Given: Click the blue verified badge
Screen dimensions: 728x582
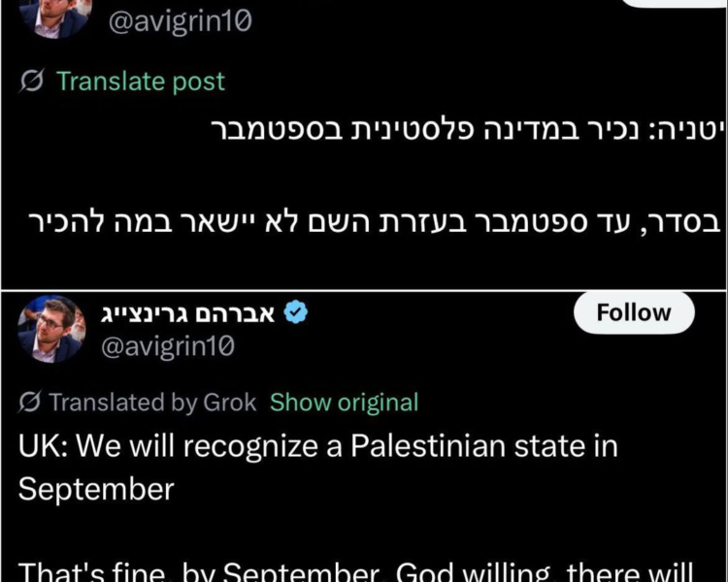Looking at the screenshot, I should tap(296, 312).
